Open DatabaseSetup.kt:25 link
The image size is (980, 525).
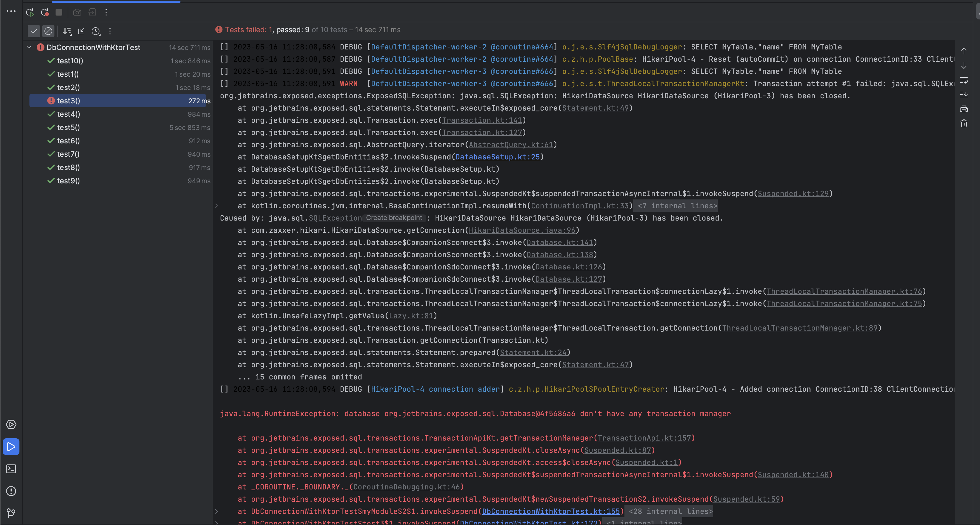pos(497,157)
